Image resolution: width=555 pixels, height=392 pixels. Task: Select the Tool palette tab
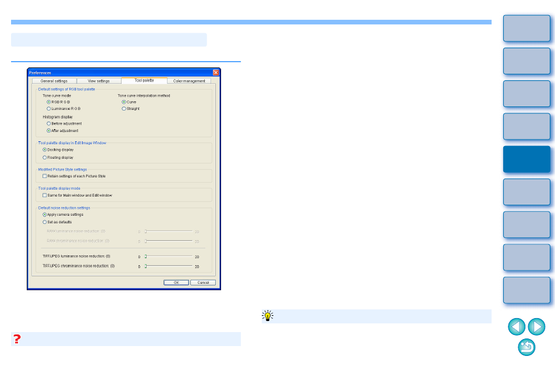point(144,80)
